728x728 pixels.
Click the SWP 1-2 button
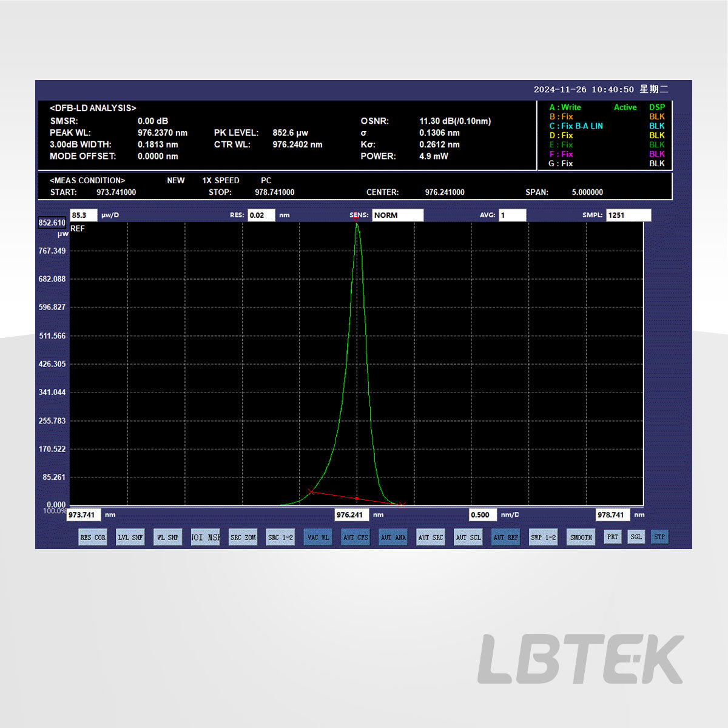coord(544,537)
